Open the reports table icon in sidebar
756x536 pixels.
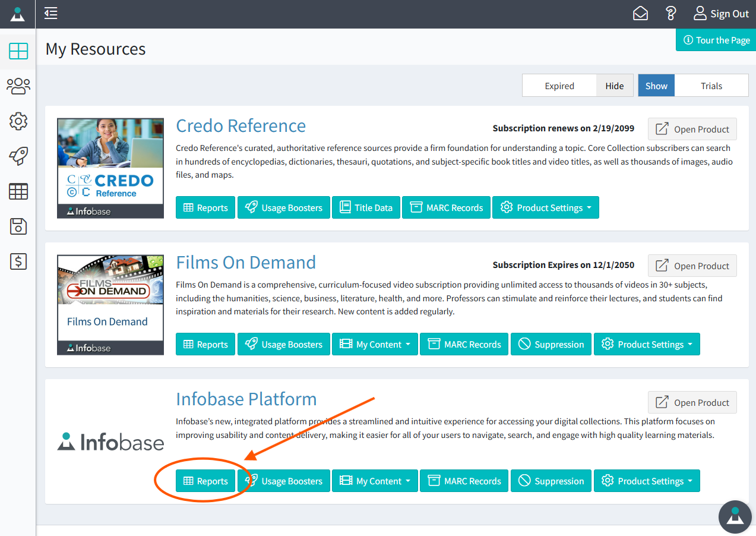(18, 191)
